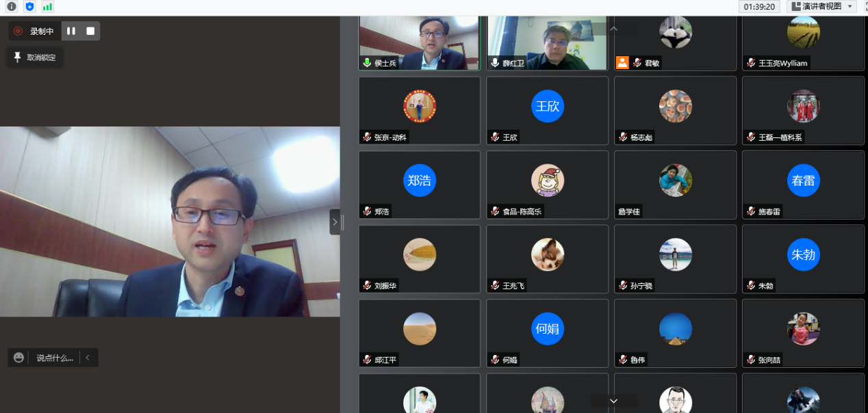Screen dimensions: 868x413
Task: Open the emoji picker in chat bar
Action: [18, 358]
